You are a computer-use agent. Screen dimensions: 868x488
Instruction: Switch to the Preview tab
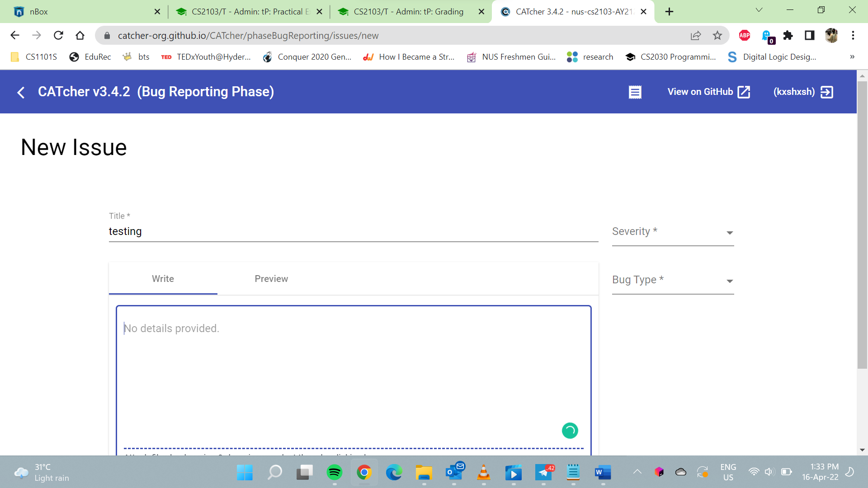coord(271,279)
